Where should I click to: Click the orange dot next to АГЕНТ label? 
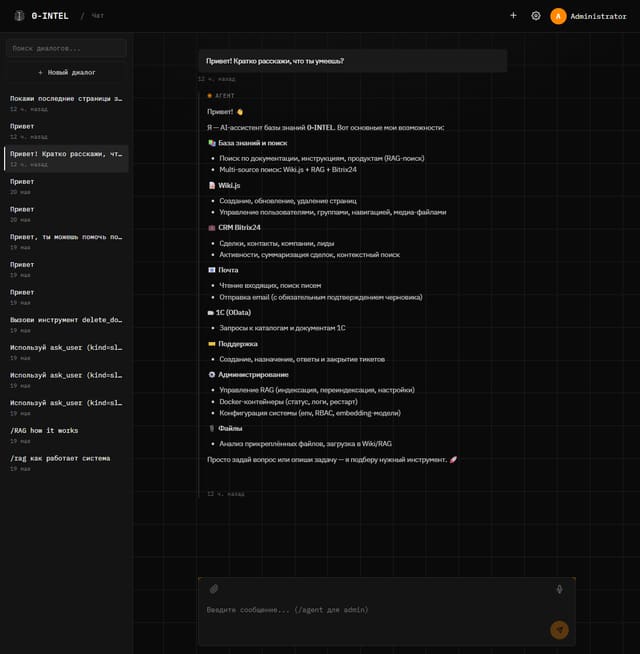pos(209,96)
